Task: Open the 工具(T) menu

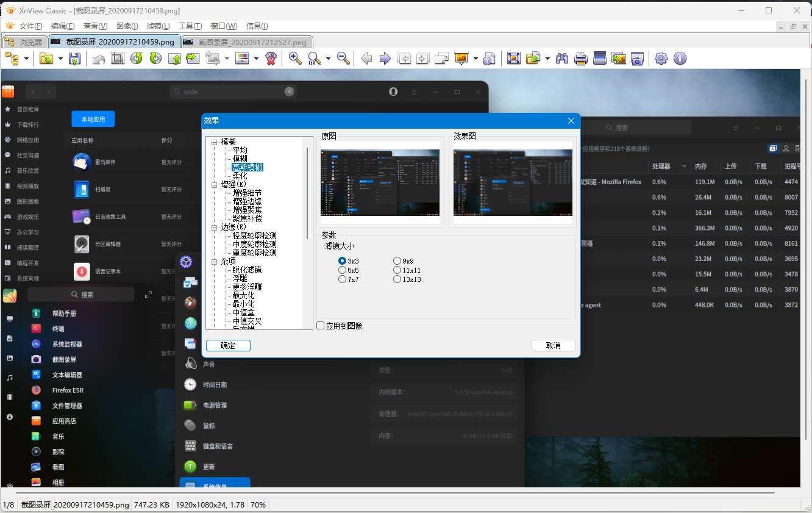Action: 190,26
